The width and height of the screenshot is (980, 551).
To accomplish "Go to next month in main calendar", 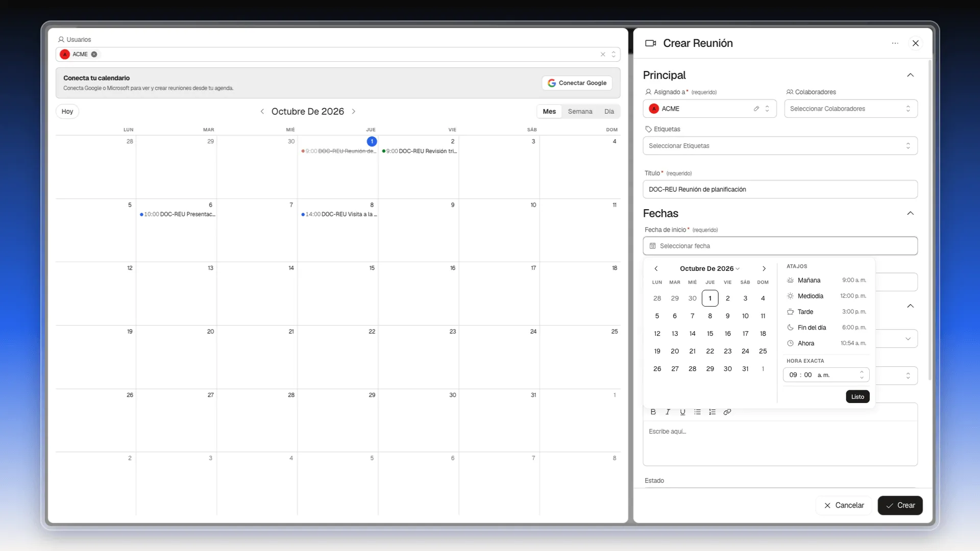I will click(354, 111).
